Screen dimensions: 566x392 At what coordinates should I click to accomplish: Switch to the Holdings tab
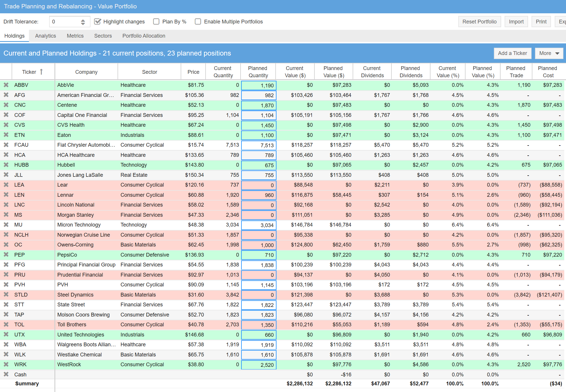(x=14, y=36)
